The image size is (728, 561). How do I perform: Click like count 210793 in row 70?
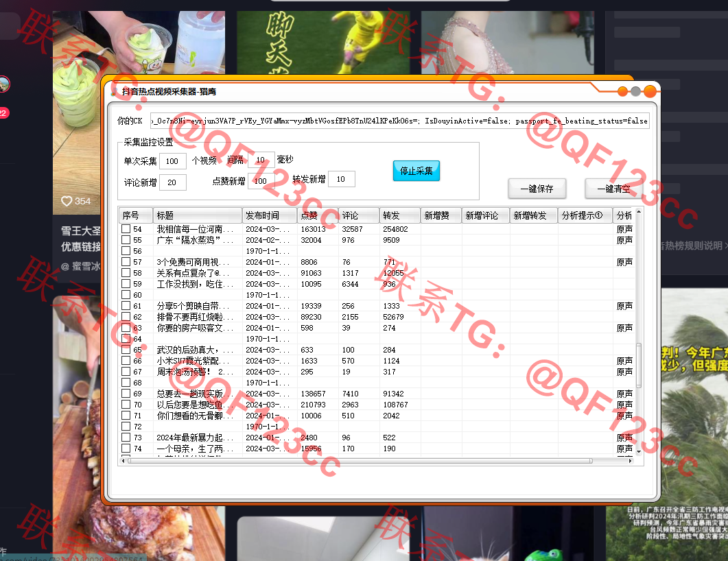tap(313, 405)
